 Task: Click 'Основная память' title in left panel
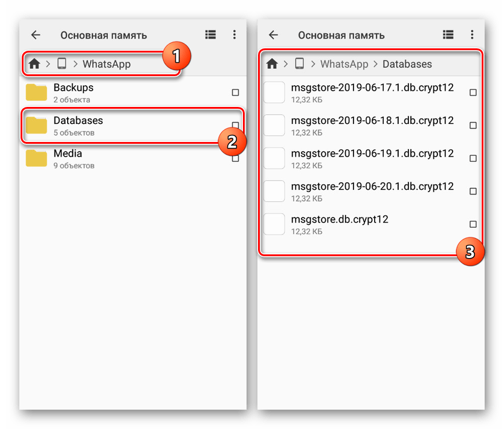[x=103, y=35]
